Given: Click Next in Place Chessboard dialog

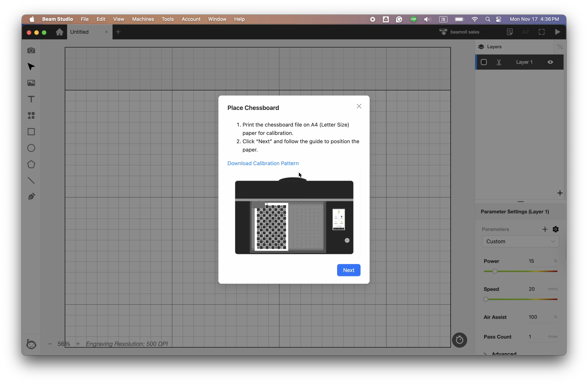Looking at the screenshot, I should [x=349, y=270].
